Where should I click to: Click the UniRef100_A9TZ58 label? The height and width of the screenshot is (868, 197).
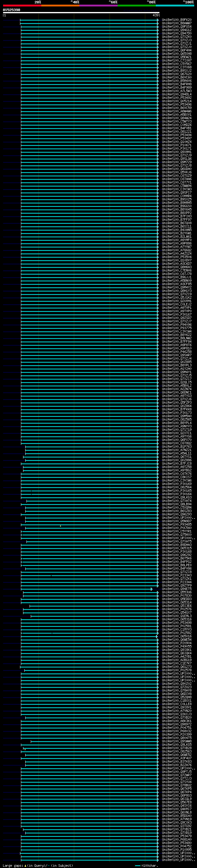[177, 467]
